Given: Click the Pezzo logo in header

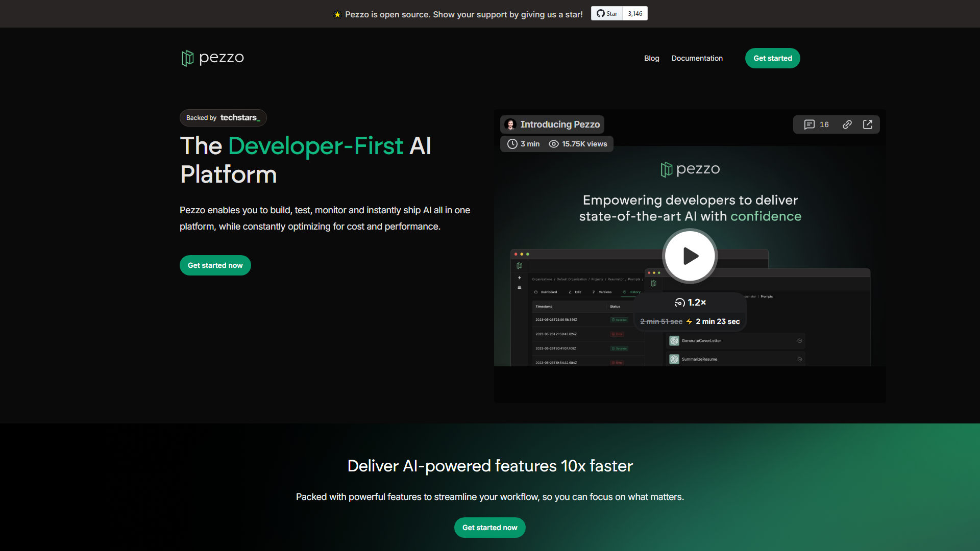Looking at the screenshot, I should 212,58.
